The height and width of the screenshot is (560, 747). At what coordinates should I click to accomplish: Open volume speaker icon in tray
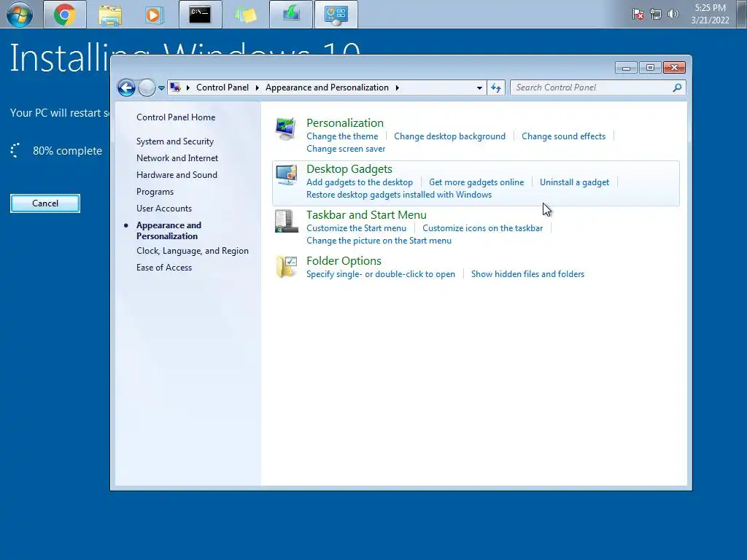point(673,15)
